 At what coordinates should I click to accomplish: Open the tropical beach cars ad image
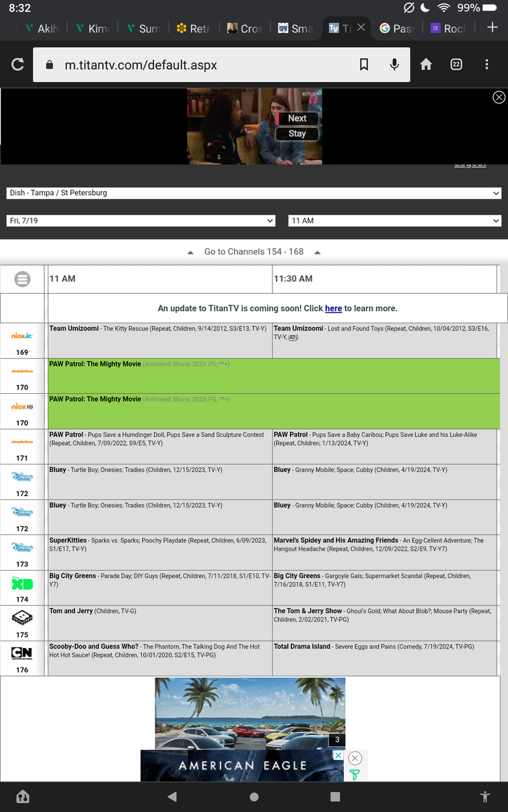(x=250, y=713)
